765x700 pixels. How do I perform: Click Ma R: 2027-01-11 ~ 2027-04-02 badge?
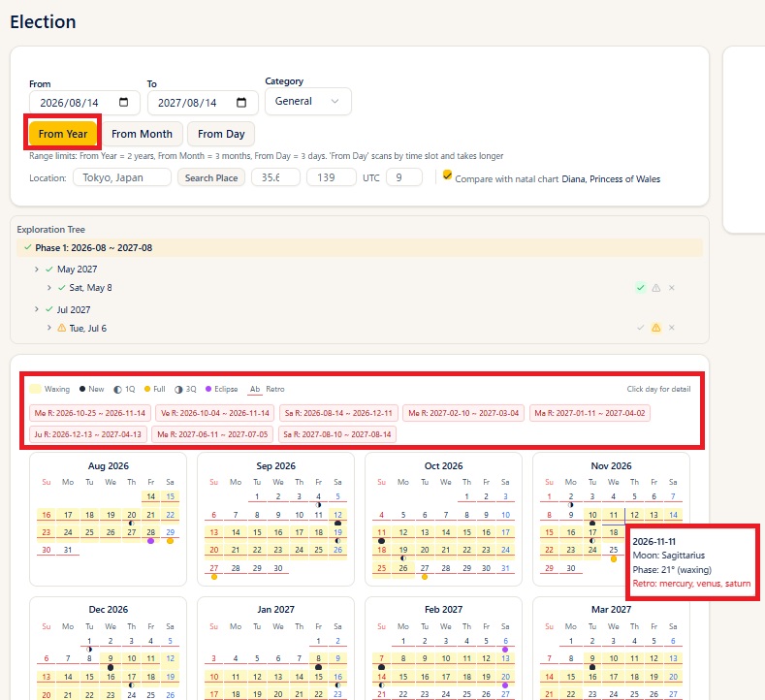[590, 413]
